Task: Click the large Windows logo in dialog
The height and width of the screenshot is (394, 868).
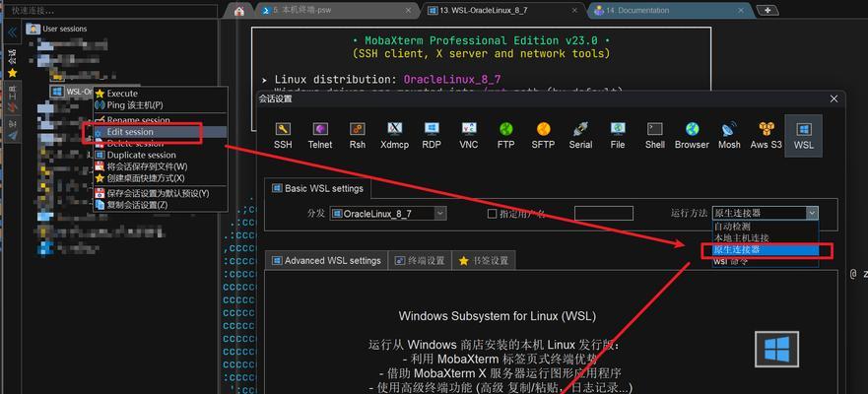Action: [777, 350]
